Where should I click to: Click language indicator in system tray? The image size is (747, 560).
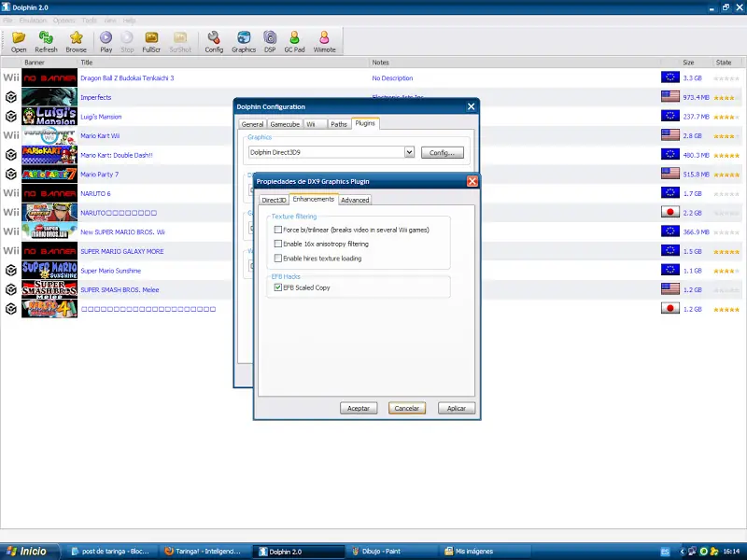(665, 552)
